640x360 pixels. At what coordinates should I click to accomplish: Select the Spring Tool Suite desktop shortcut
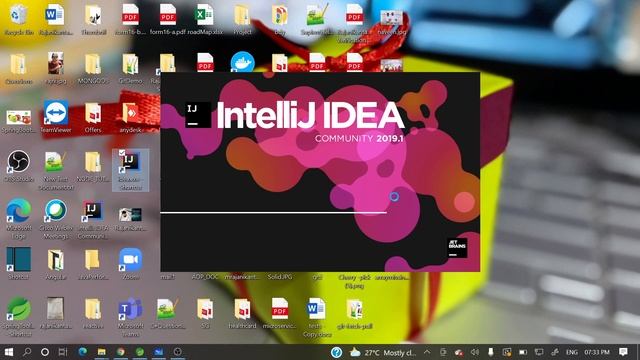(x=18, y=316)
